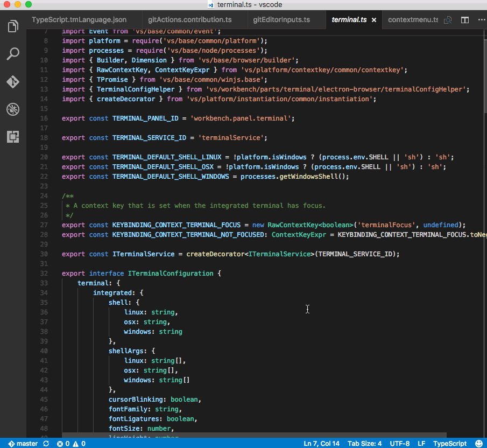
Task: Change the file encoding UTF-8
Action: [399, 444]
